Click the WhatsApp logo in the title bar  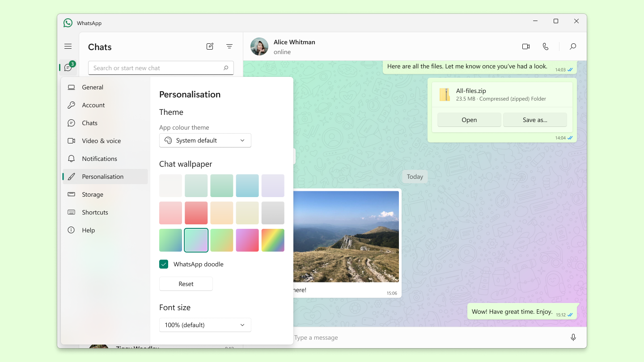(68, 22)
